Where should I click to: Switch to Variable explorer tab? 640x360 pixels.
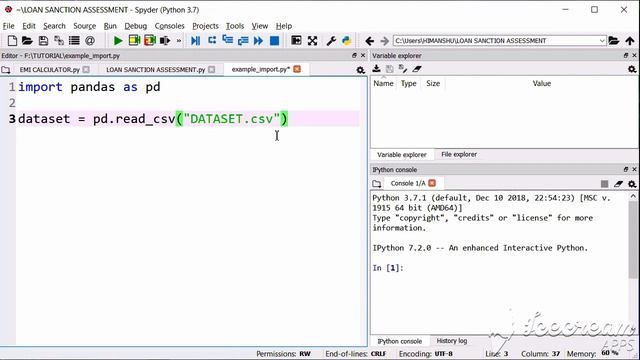402,155
